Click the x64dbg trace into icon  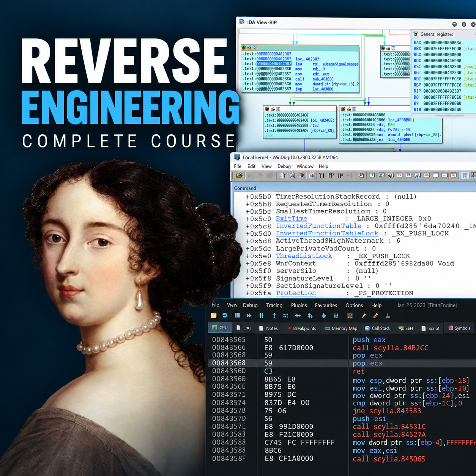tap(298, 315)
